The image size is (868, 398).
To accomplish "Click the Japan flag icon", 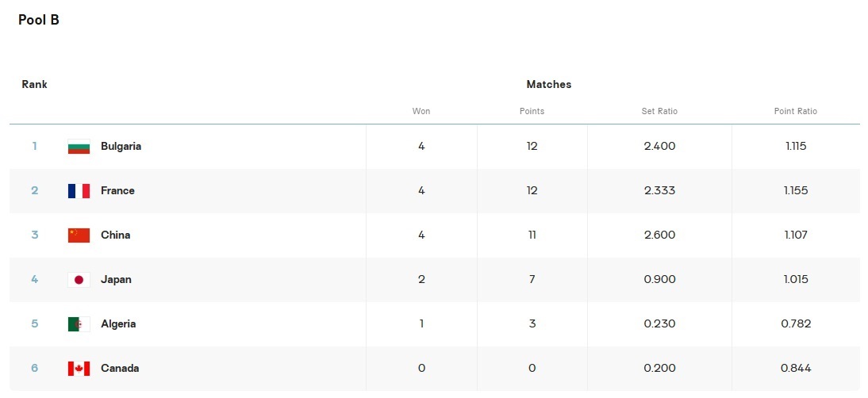I will 79,280.
